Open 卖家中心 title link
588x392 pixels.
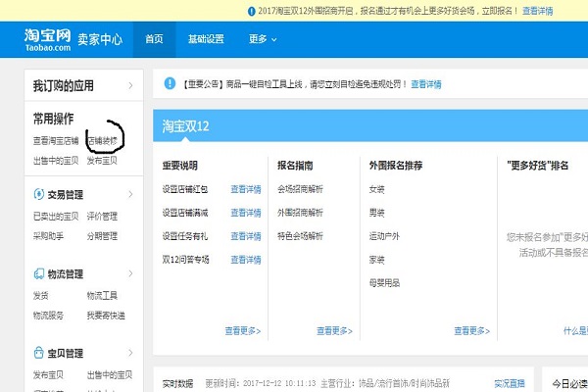(100, 39)
